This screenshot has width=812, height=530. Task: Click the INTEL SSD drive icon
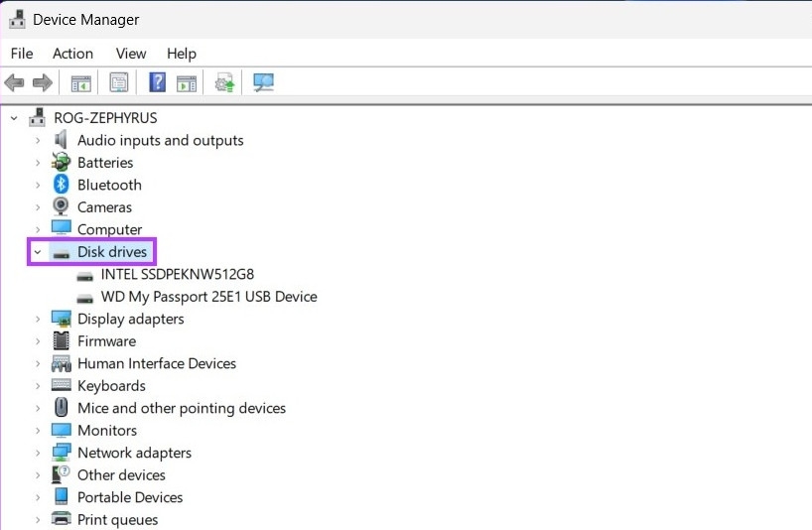tap(85, 276)
